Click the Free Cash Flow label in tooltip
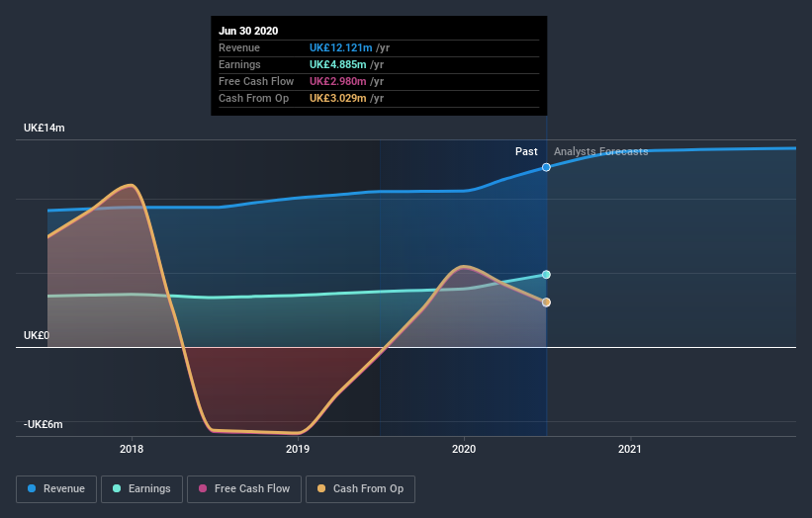Image resolution: width=812 pixels, height=518 pixels. pyautogui.click(x=256, y=81)
